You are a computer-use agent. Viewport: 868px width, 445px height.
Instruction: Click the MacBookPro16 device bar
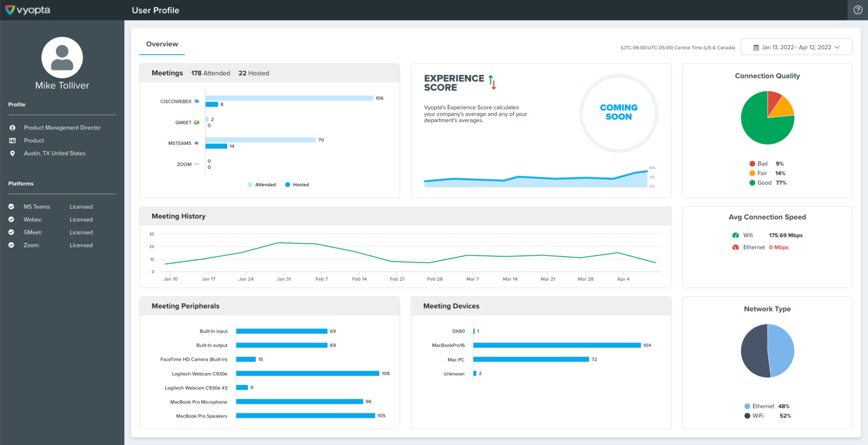click(557, 345)
